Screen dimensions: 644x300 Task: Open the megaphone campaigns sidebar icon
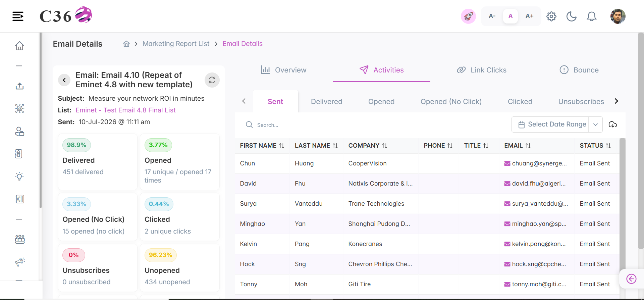tap(20, 262)
